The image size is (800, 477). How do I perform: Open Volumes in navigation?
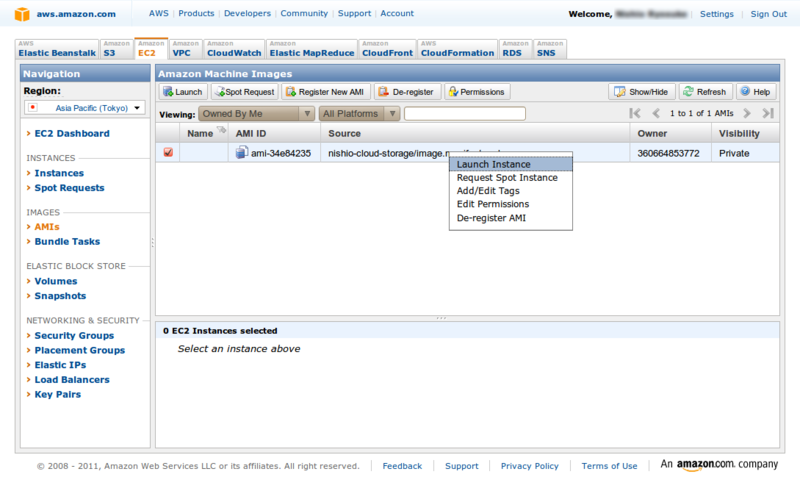click(x=56, y=281)
